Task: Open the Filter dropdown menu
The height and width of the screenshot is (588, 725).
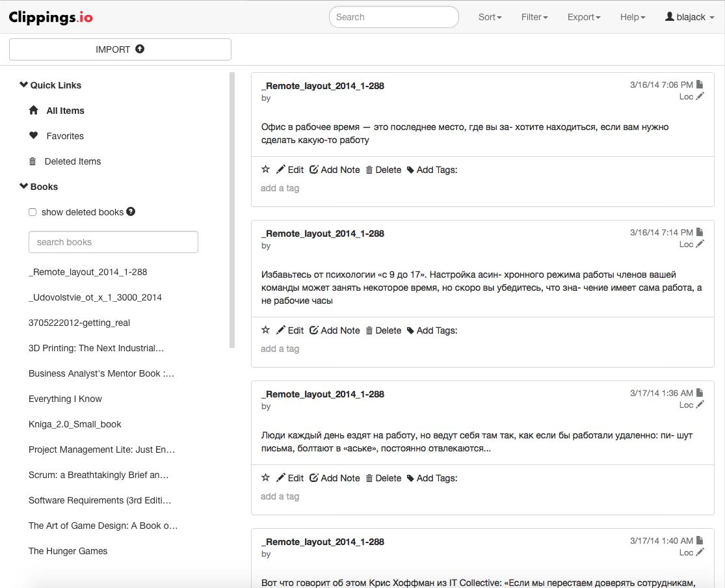Action: point(534,17)
